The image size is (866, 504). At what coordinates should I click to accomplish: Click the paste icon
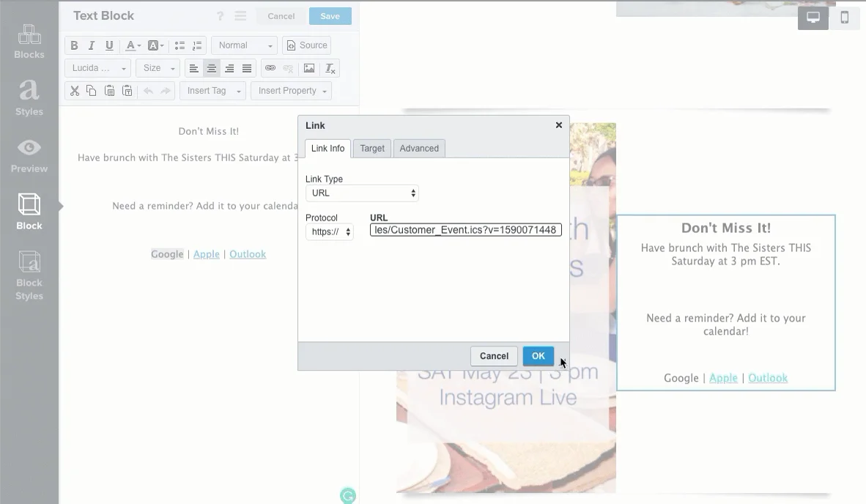109,91
